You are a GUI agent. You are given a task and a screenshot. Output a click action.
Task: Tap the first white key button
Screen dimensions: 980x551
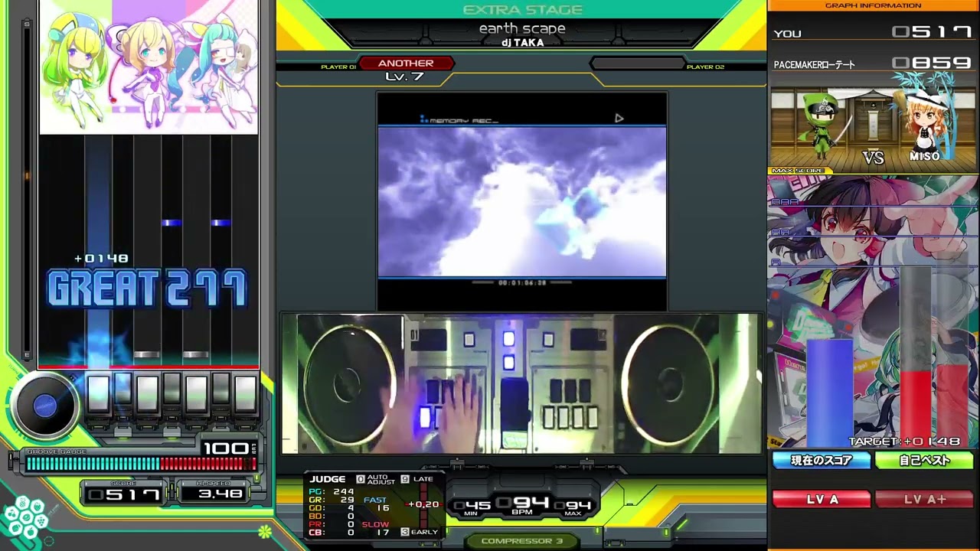click(98, 394)
